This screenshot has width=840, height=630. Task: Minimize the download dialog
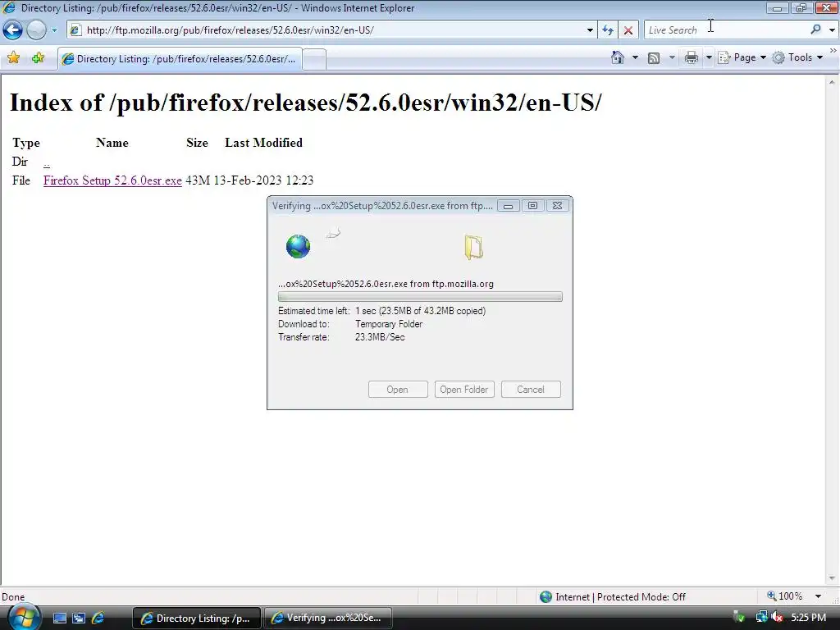click(x=508, y=206)
